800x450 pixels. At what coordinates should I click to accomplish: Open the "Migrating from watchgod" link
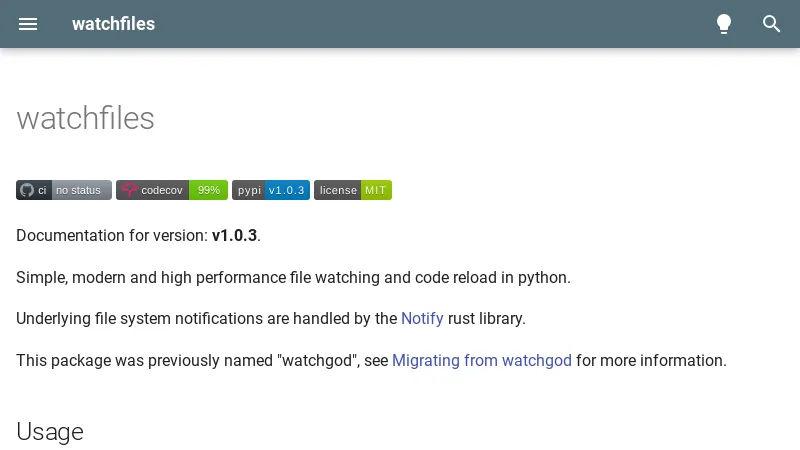482,361
